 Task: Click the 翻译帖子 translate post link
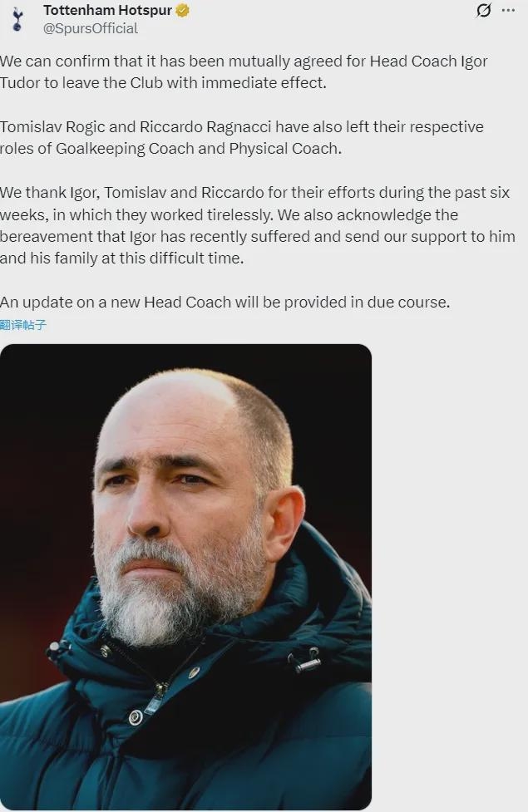pyautogui.click(x=23, y=325)
